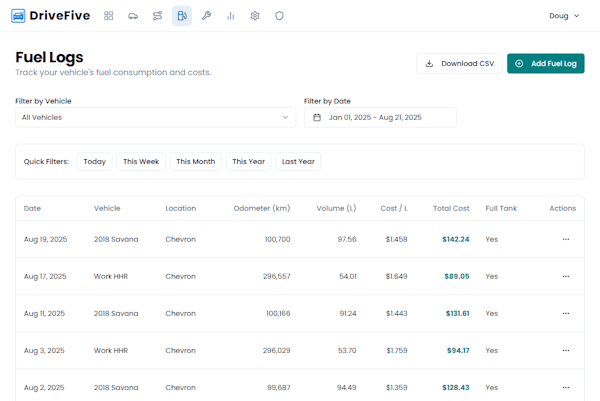The height and width of the screenshot is (401, 600).
Task: Click the DriveFive car logo icon
Action: (x=18, y=16)
